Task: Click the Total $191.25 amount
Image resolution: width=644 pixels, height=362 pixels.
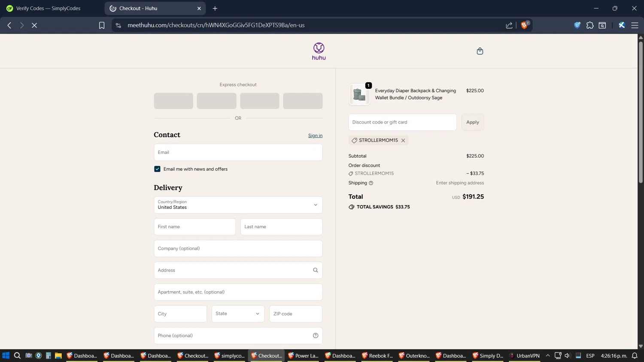Action: 473,196
